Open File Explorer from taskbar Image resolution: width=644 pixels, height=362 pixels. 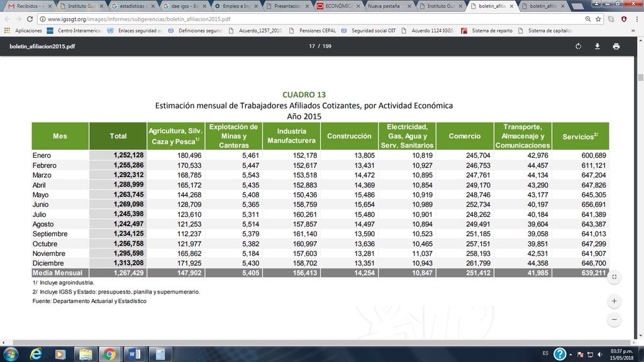tap(86, 354)
